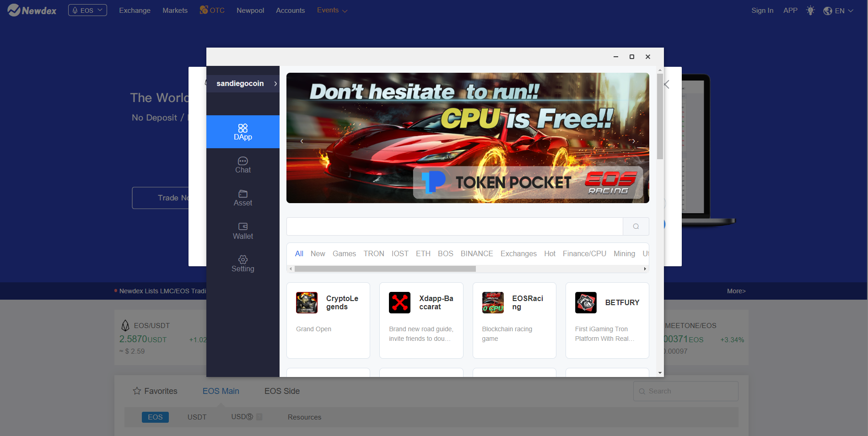The image size is (868, 436).
Task: Click the DApp search input field
Action: tap(454, 226)
